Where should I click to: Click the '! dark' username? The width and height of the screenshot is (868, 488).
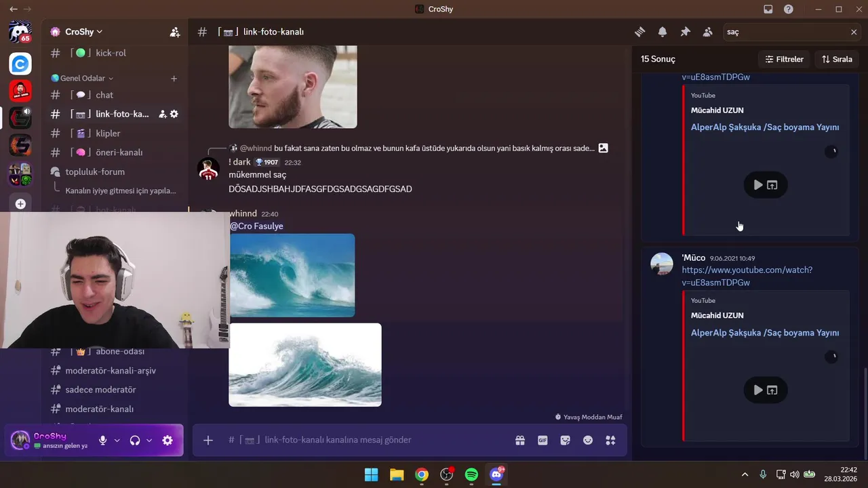[x=239, y=162]
